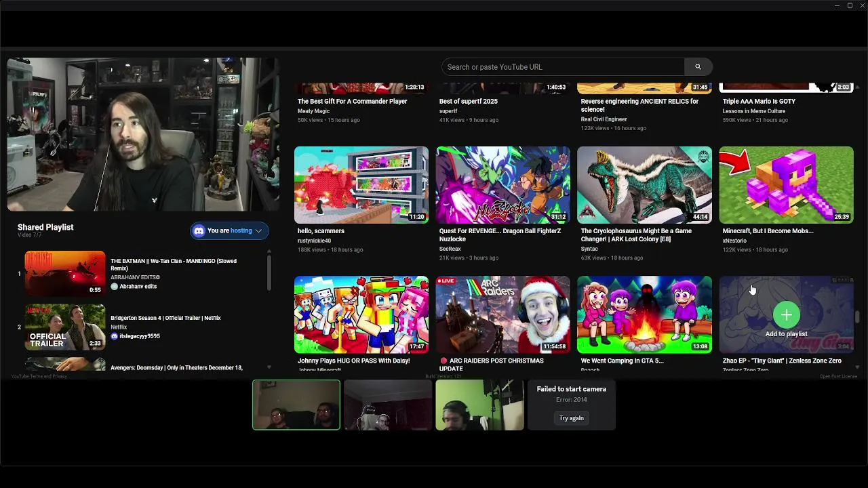
Task: Click the video results scroll-down arrow
Action: click(858, 367)
